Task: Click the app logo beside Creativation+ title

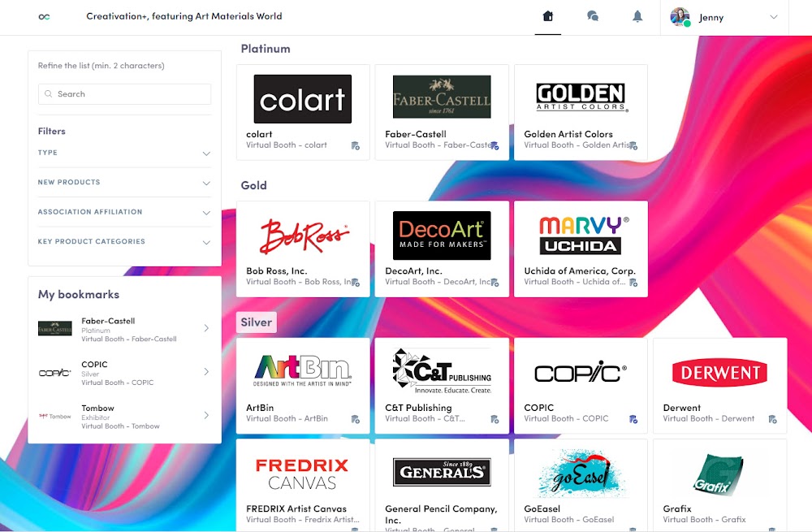Action: [x=45, y=16]
